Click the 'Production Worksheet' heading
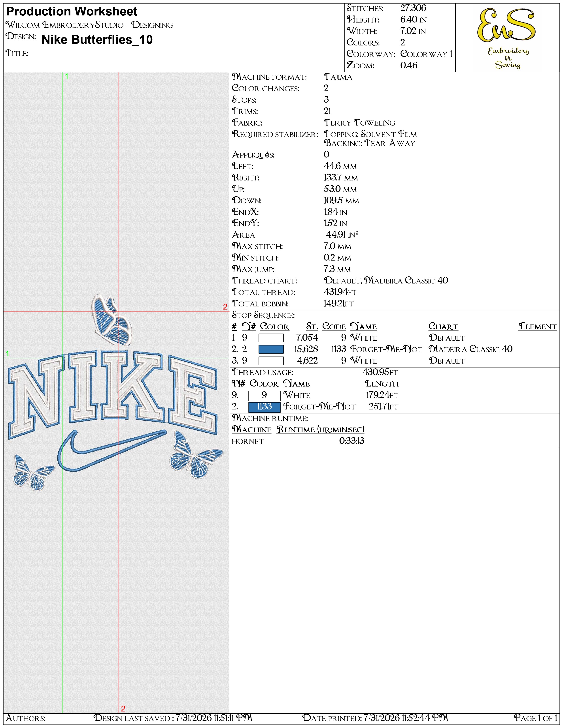The width and height of the screenshot is (563, 728). pyautogui.click(x=72, y=12)
